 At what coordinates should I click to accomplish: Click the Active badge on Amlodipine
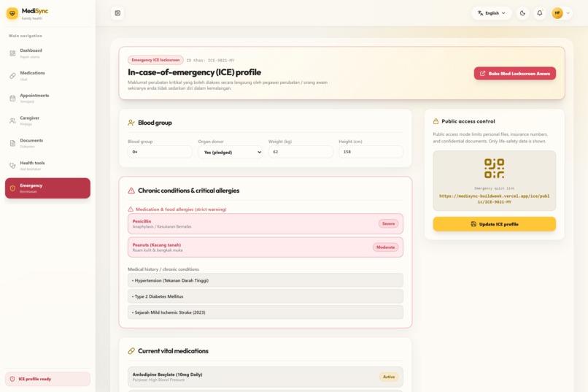389,377
